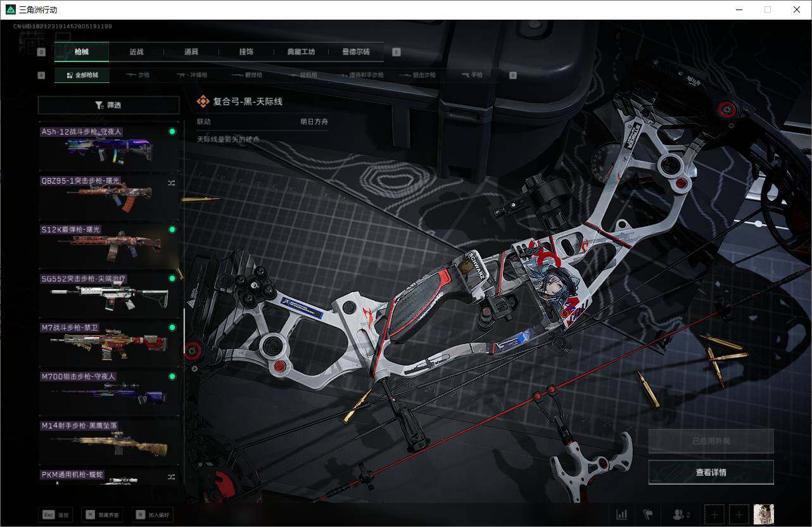This screenshot has height=527, width=812.
Task: Select the M700狙击步枪-守夜人 skin
Action: [x=109, y=391]
